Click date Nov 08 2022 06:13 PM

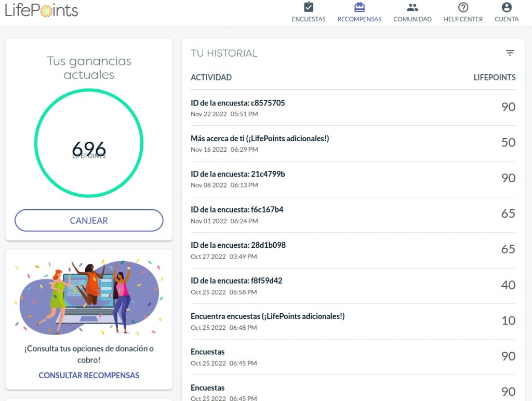tap(224, 185)
